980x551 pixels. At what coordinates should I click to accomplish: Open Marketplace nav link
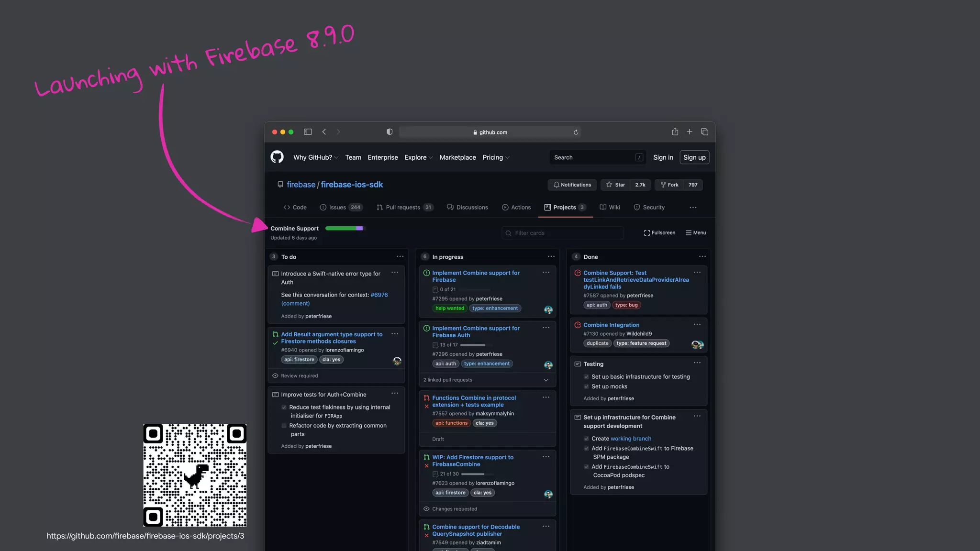coord(457,157)
